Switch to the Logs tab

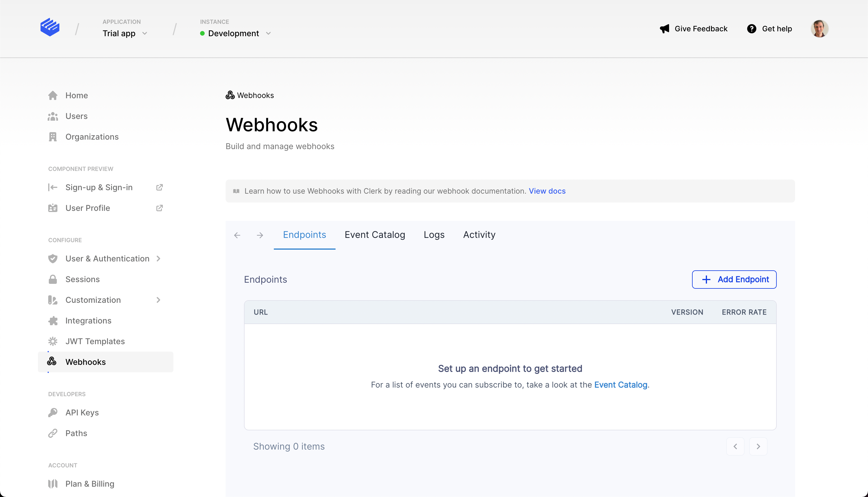[434, 235]
